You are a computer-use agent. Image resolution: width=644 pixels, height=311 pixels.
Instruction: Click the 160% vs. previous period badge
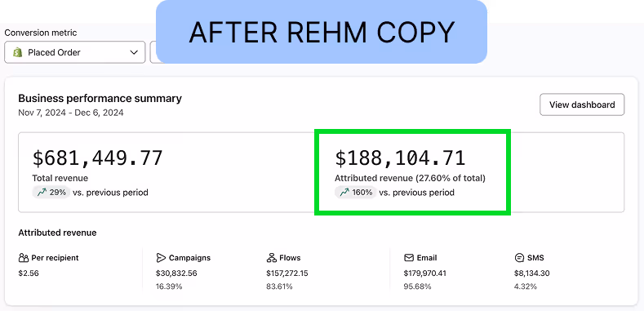356,193
